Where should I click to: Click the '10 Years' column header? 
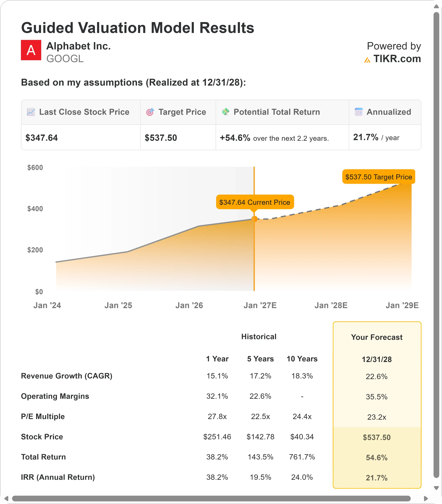click(x=302, y=359)
